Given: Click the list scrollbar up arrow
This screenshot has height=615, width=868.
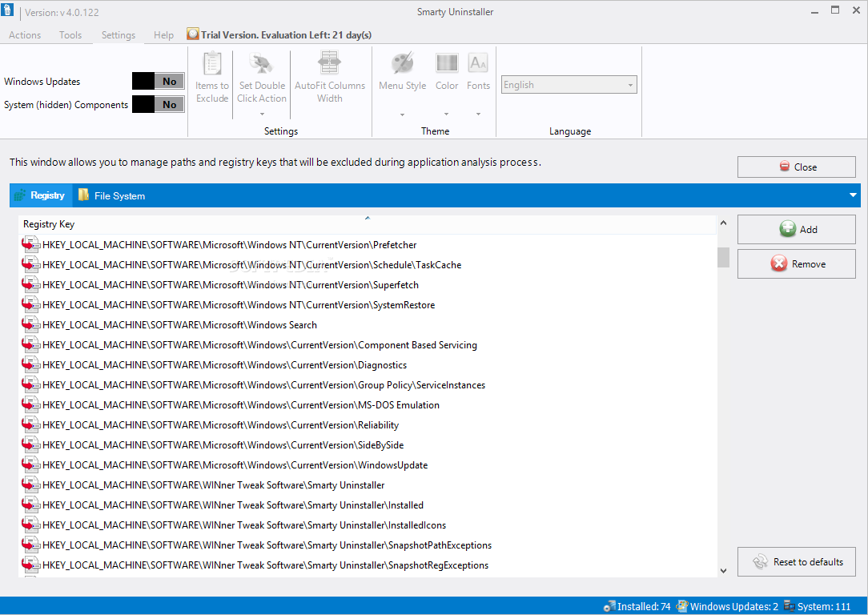Looking at the screenshot, I should (723, 223).
